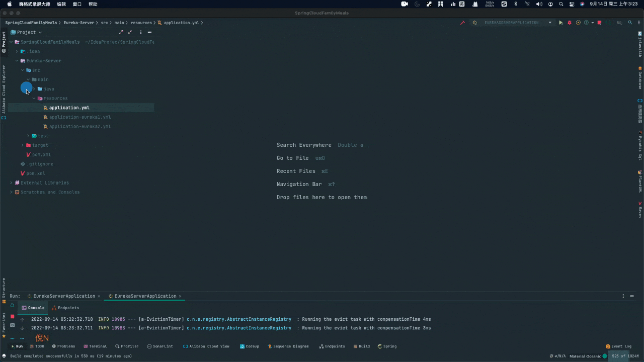This screenshot has height=362, width=644.
Task: Run EurekaServerApplication with green play icon
Action: coord(560,23)
